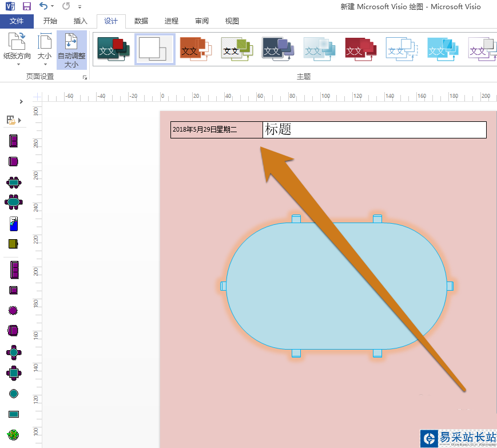Select the purple chair shape below bookcase
Screen dimensions: 497x448
tap(13, 161)
